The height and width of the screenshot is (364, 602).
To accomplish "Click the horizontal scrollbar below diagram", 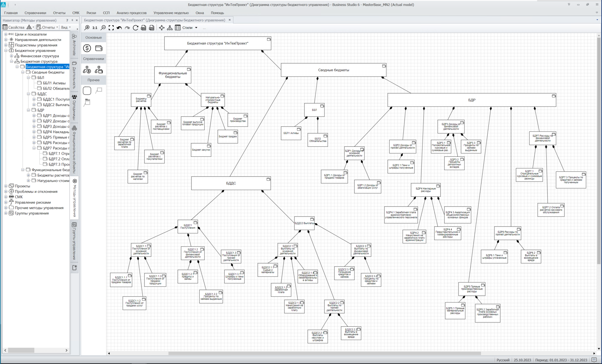I will [x=324, y=353].
